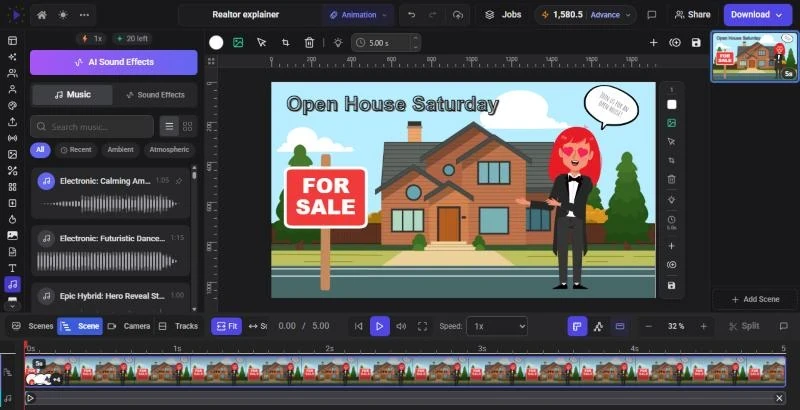This screenshot has width=800, height=410.
Task: Select the Music notes icon in sidebar
Action: click(x=12, y=284)
